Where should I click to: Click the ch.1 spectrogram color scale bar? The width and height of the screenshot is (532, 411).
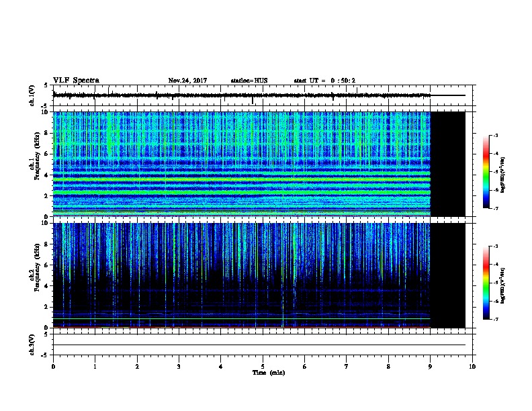click(x=486, y=172)
